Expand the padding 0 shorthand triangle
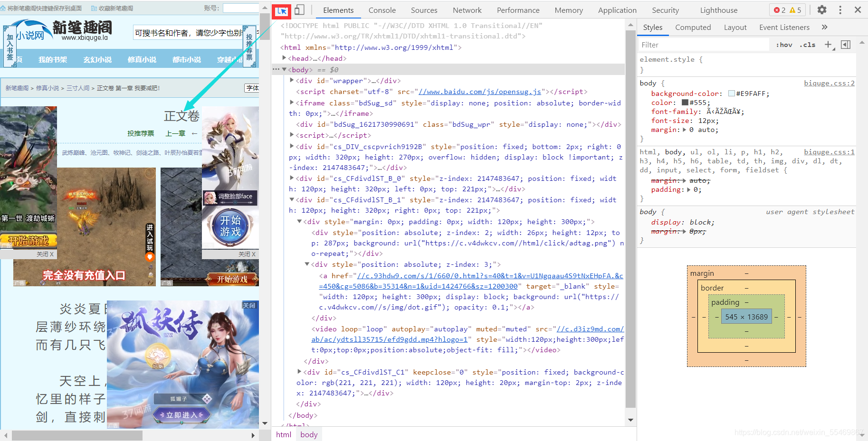Screen dimensions: 868x441 [689, 189]
